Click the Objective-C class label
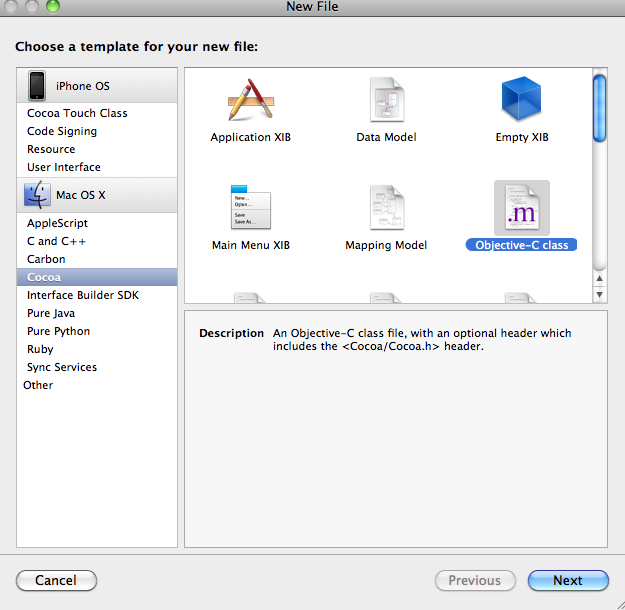The width and height of the screenshot is (625, 610). (521, 245)
